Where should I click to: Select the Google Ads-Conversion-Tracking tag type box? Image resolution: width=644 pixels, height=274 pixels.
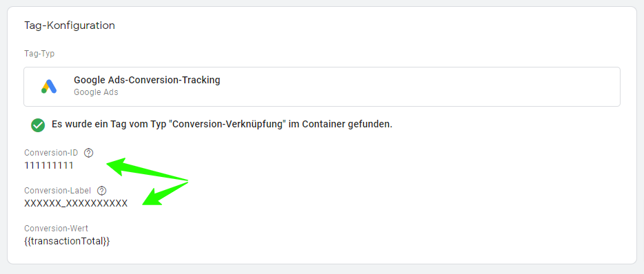click(322, 87)
